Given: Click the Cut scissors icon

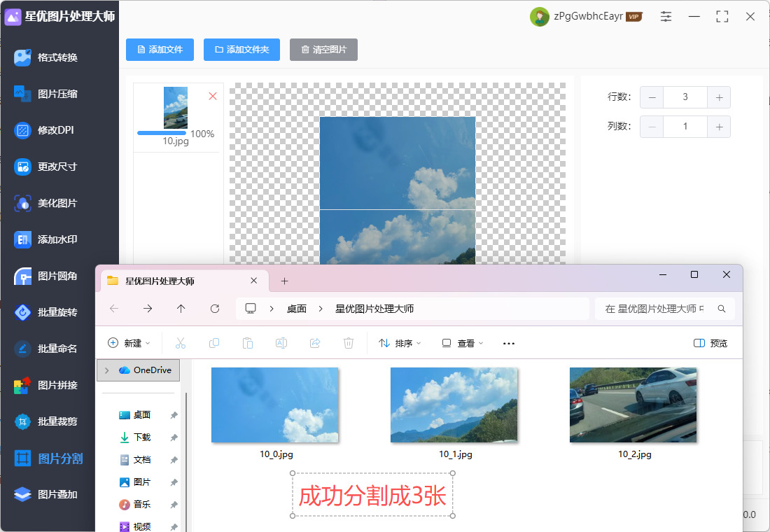Looking at the screenshot, I should point(180,343).
